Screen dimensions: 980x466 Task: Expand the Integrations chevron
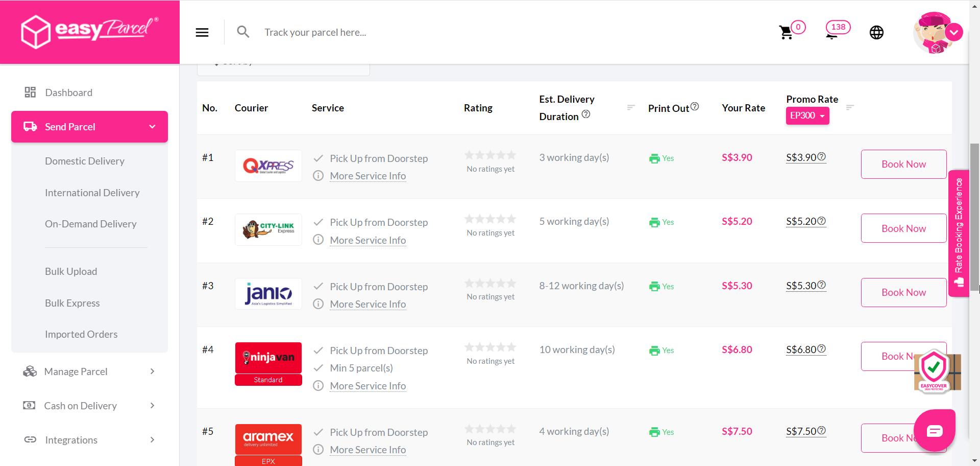click(x=152, y=439)
